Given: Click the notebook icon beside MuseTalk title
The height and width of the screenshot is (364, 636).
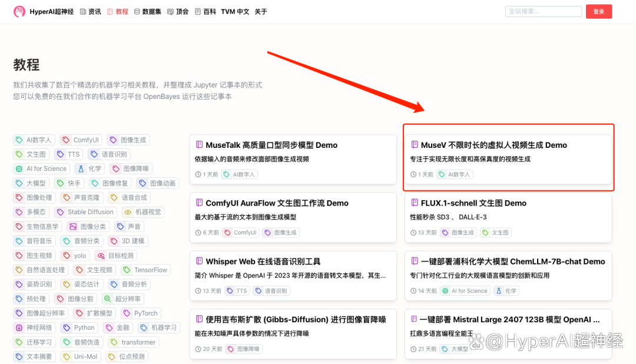Looking at the screenshot, I should [x=199, y=144].
